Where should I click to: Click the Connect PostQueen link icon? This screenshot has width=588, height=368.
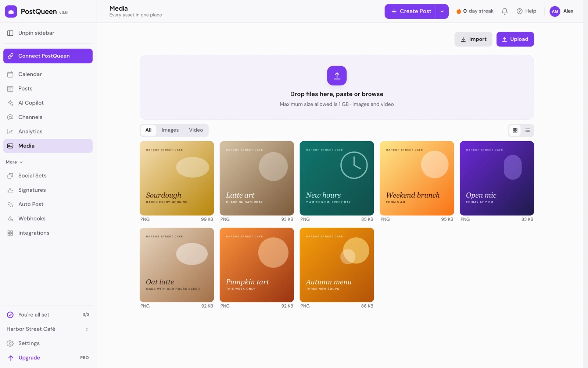(11, 56)
